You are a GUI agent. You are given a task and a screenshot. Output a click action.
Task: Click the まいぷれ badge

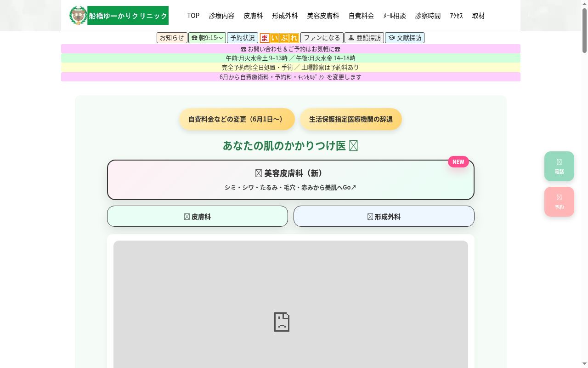coord(279,38)
